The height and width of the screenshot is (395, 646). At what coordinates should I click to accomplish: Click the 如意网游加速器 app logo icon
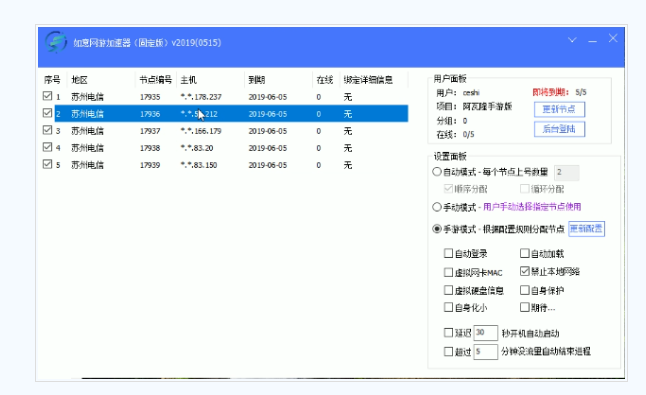point(56,42)
